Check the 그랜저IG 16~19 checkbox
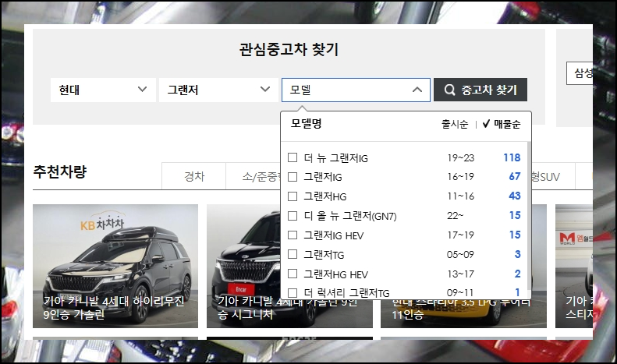 point(293,177)
